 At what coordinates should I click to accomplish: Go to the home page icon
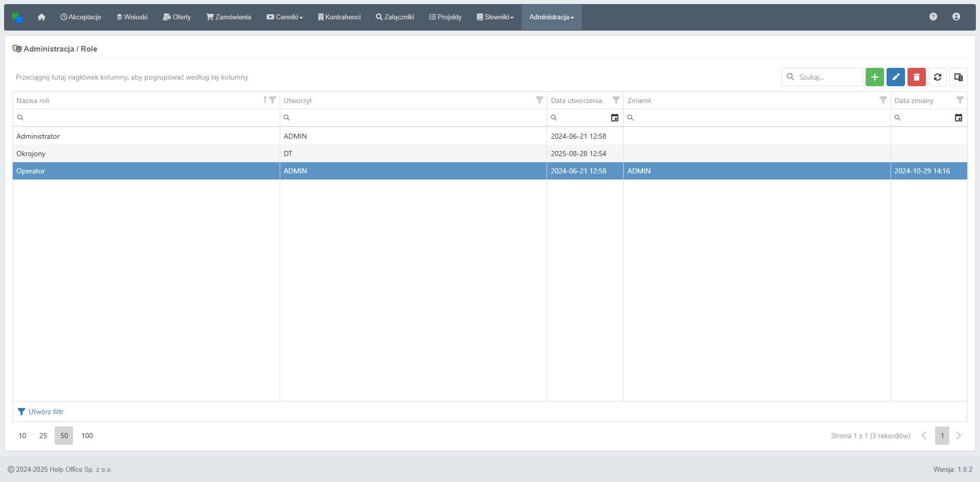[x=41, y=17]
